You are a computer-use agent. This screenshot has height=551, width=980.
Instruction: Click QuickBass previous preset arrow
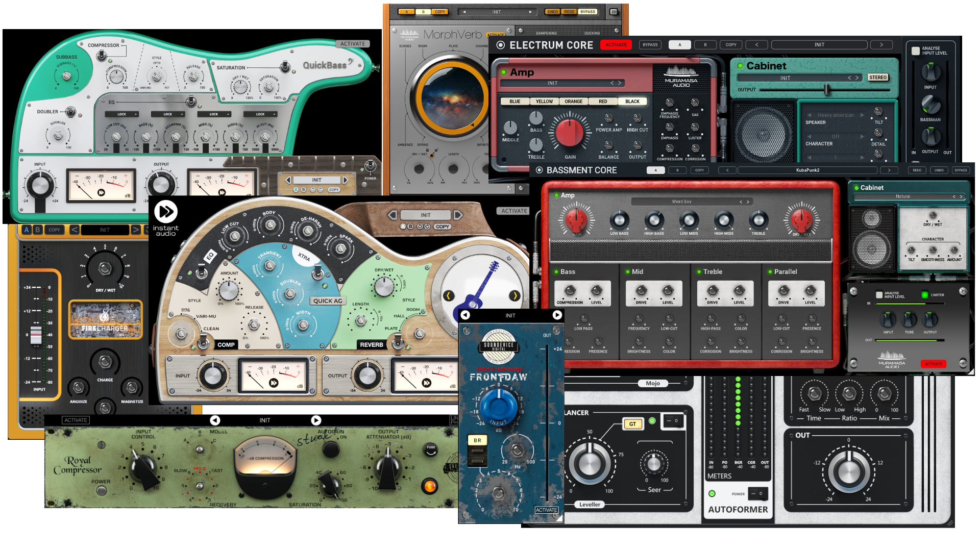click(x=288, y=180)
